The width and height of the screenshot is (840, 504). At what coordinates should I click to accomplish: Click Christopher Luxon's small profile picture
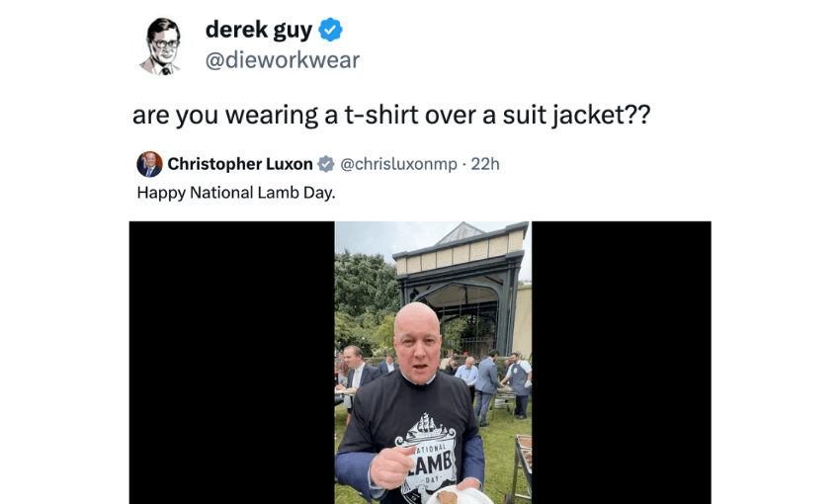pos(149,164)
